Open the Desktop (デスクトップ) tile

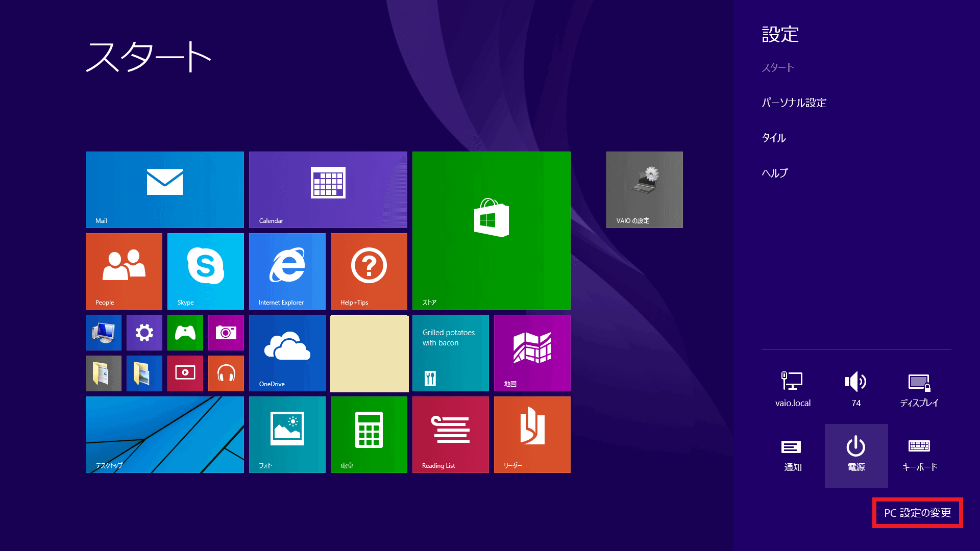point(165,435)
